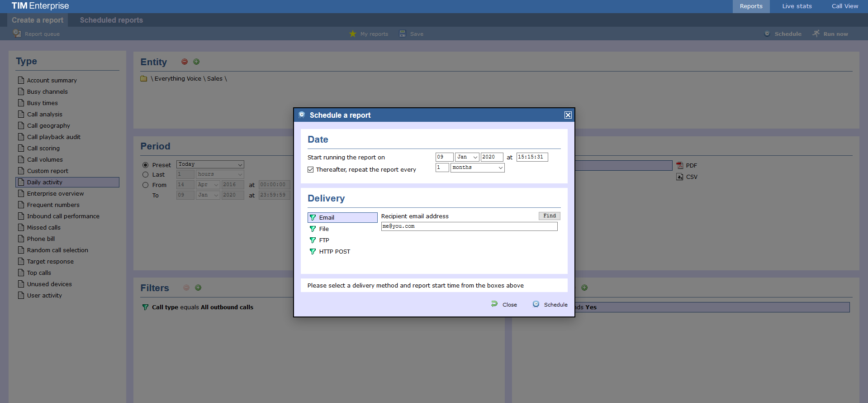Click the green add filter icon
868x403 pixels.
point(198,288)
